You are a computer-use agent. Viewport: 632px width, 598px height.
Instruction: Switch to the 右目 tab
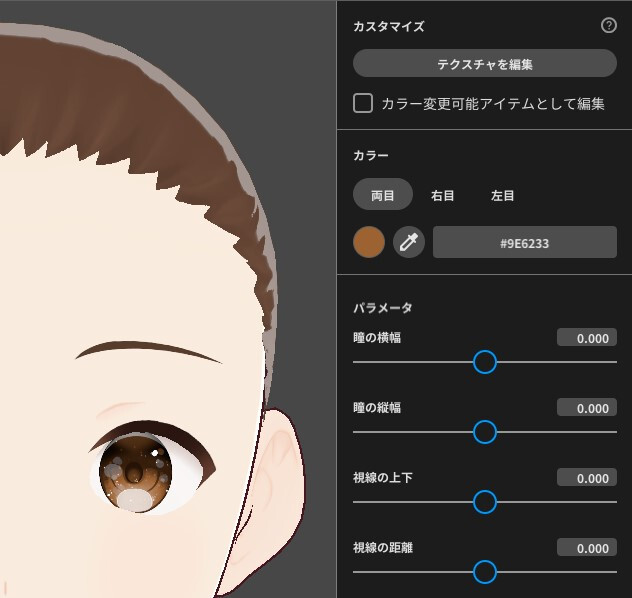coord(443,195)
